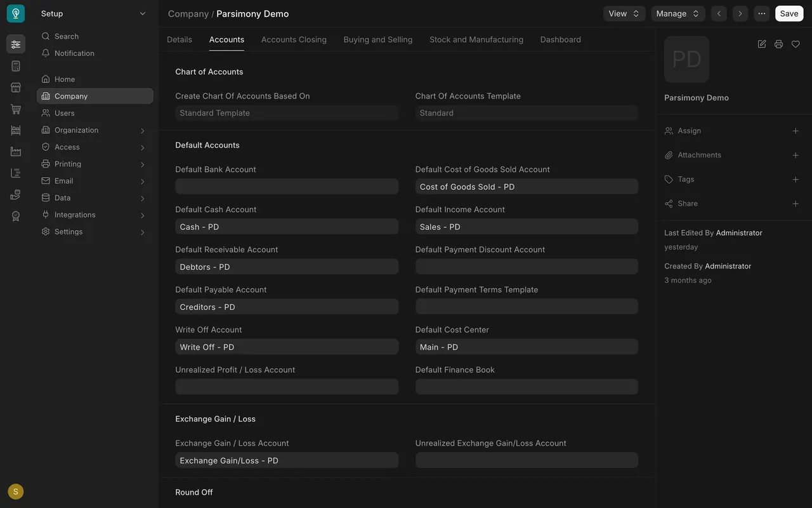The image size is (812, 508).
Task: Expand the Integrations sidebar group
Action: (x=142, y=215)
